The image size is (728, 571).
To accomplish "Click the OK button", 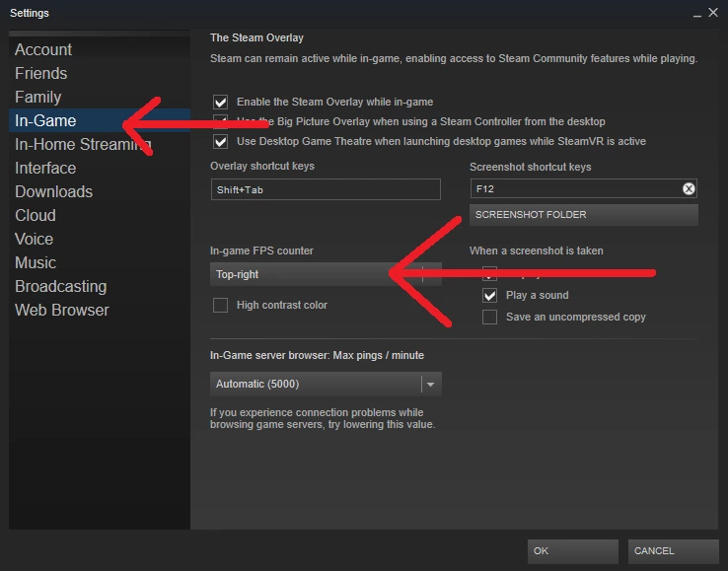I will [x=572, y=551].
